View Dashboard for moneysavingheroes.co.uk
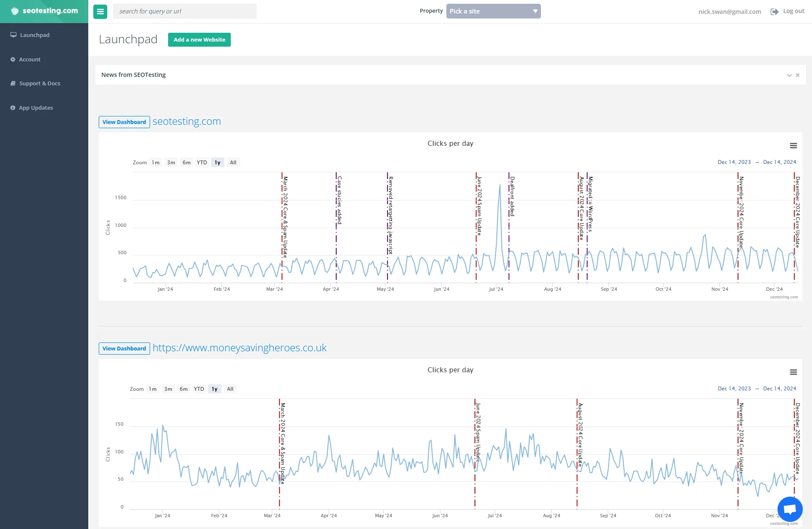The height and width of the screenshot is (529, 812). coord(124,349)
